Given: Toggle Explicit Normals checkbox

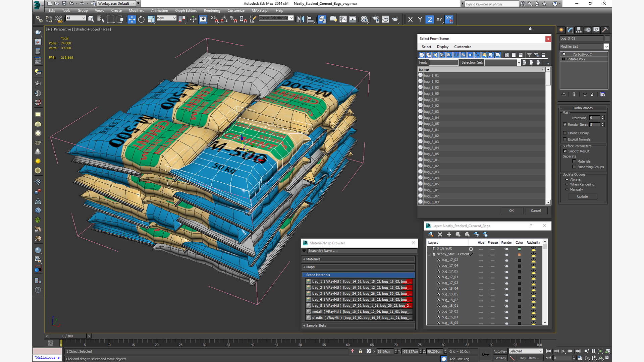Looking at the screenshot, I should [565, 139].
